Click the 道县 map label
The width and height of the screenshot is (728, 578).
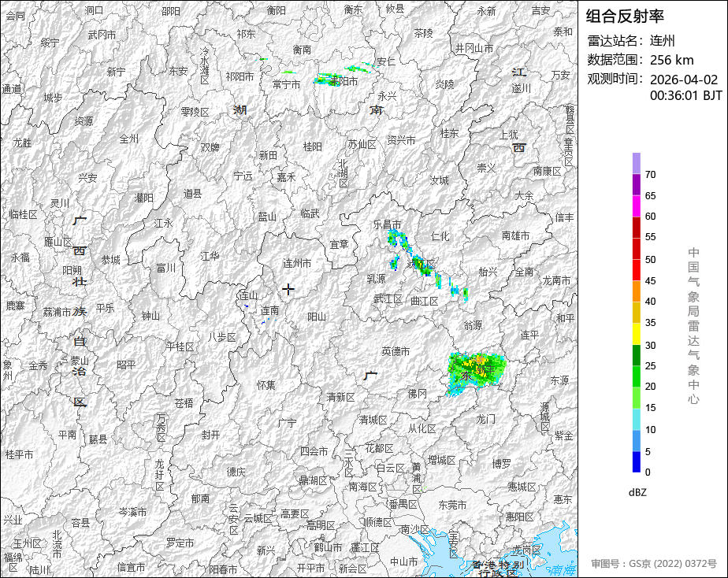(x=192, y=194)
